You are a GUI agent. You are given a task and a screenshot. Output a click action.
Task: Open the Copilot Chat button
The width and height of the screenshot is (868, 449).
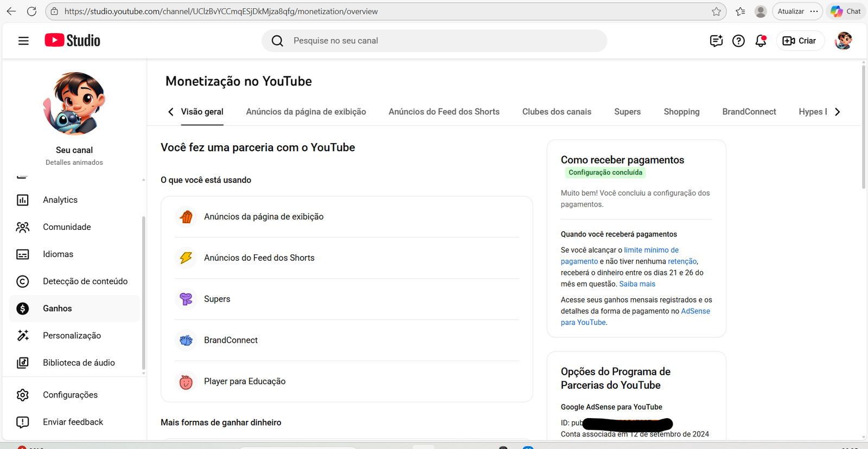pyautogui.click(x=846, y=11)
